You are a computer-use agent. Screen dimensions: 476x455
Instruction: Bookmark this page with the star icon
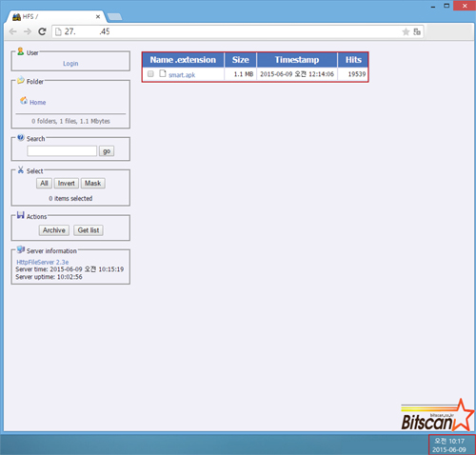406,31
